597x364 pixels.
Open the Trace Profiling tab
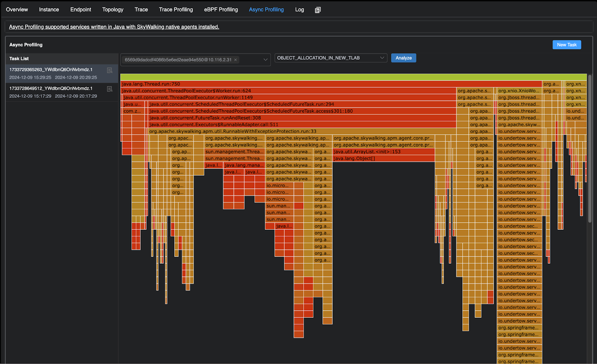tap(176, 10)
